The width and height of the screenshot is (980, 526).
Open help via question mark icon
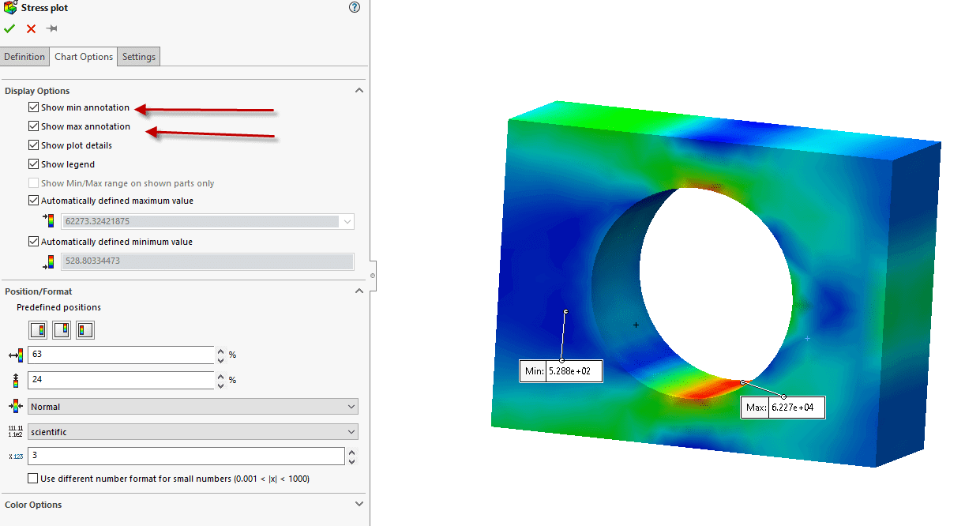pos(354,8)
